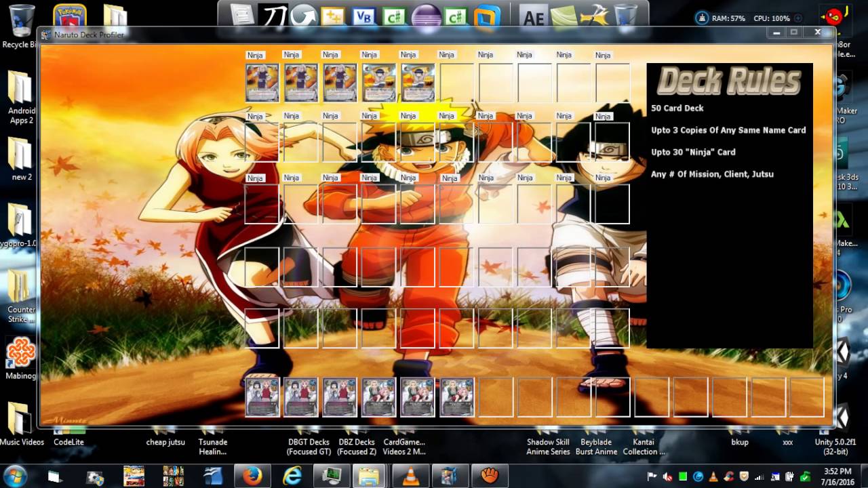Viewport: 868px width, 488px height.
Task: Click the Kantai Collection desktop label
Action: click(x=644, y=447)
